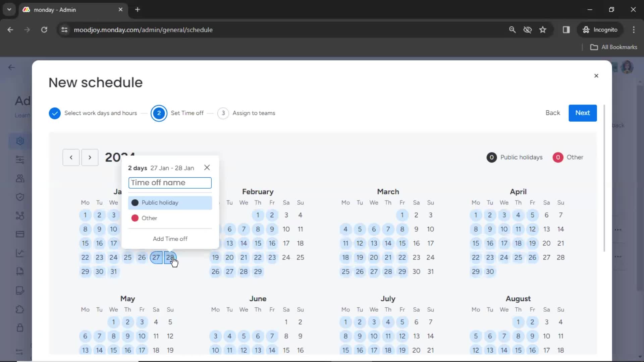Select Public holiday radio button
644x362 pixels.
click(x=135, y=202)
